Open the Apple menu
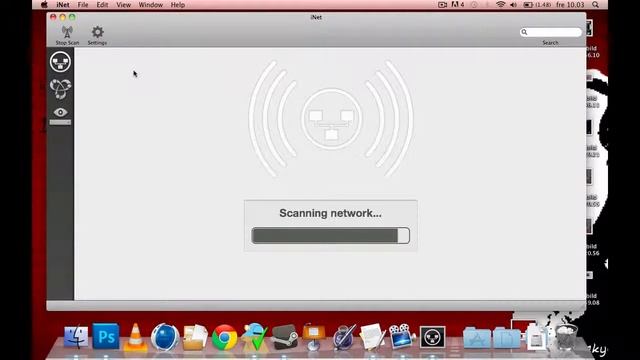The image size is (640, 360). point(44,5)
